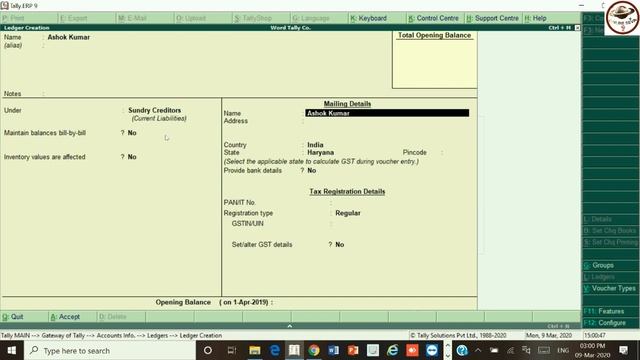Switch to Tally app in taskbar

[294, 350]
